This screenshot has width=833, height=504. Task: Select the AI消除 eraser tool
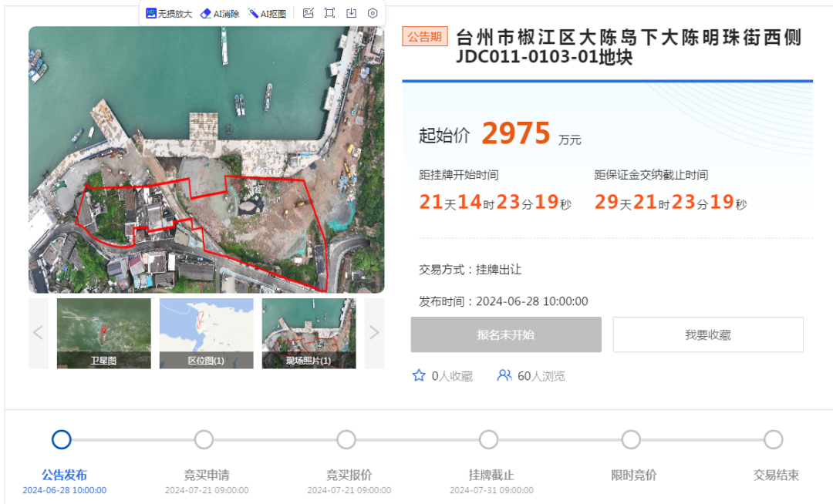click(219, 13)
